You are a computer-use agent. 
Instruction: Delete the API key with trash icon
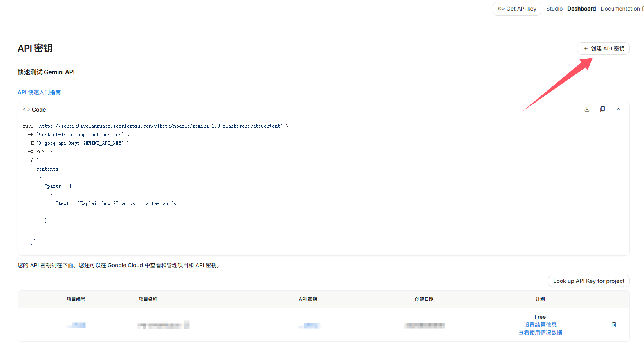click(x=614, y=325)
